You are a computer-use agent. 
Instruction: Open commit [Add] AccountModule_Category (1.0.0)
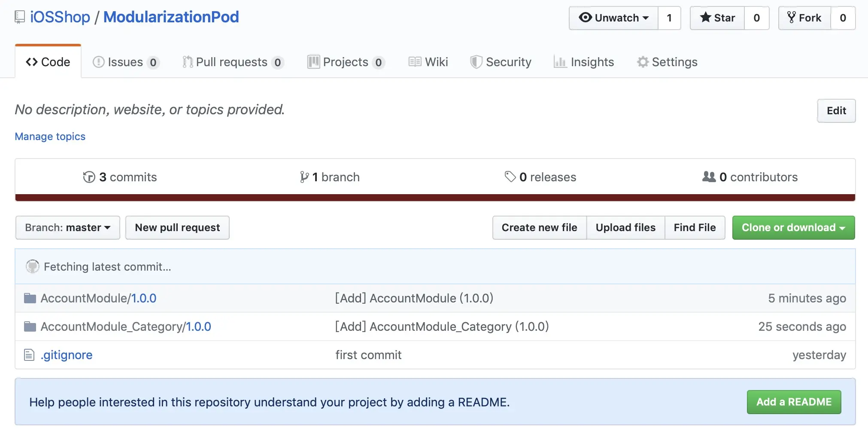tap(442, 326)
